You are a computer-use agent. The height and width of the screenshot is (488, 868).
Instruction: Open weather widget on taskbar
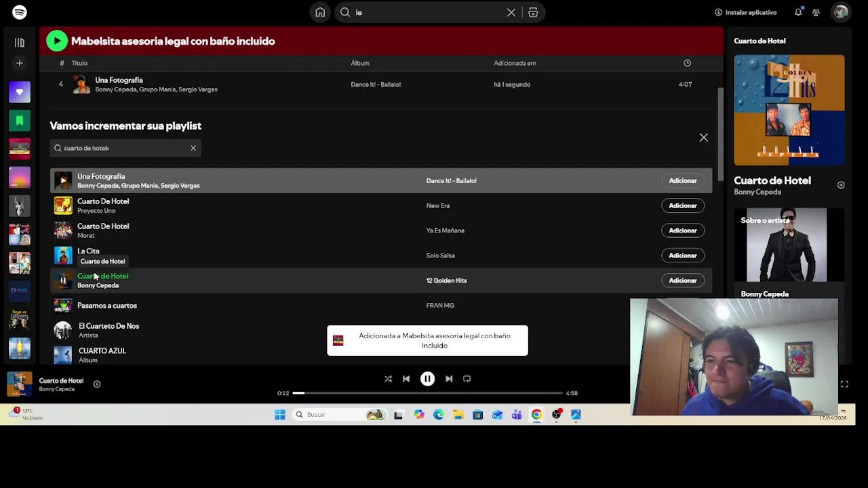click(x=27, y=414)
